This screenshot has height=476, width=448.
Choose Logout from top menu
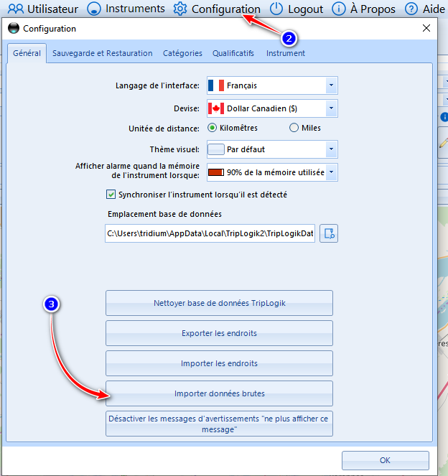297,9
